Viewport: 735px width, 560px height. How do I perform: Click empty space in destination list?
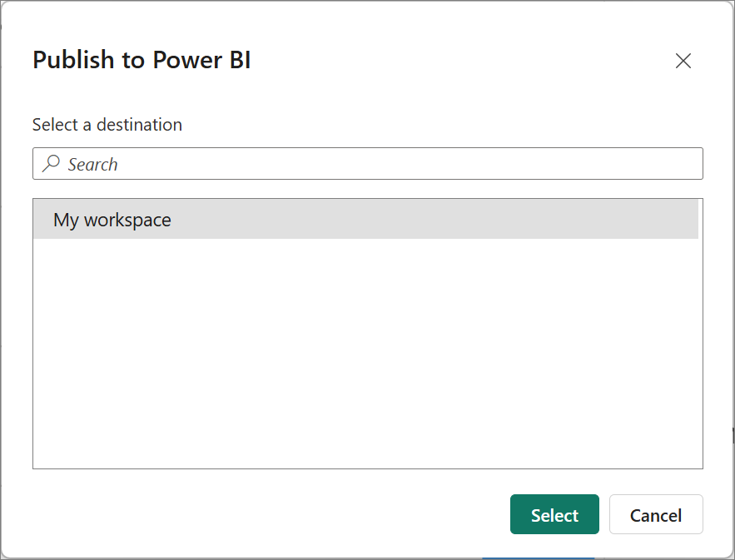(368, 351)
